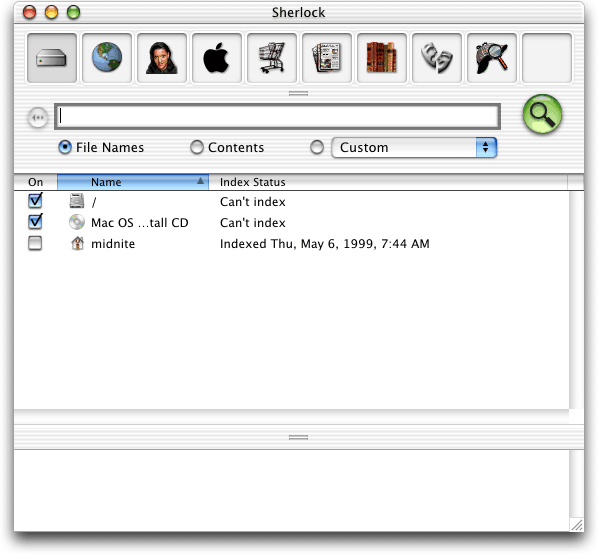Open the Shopping cart channel
Image resolution: width=598 pixels, height=555 pixels.
click(x=272, y=58)
